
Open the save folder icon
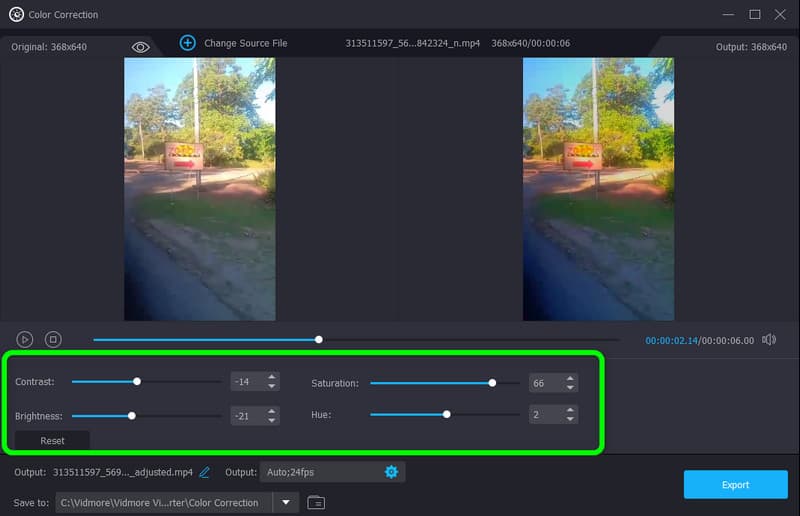pos(316,502)
